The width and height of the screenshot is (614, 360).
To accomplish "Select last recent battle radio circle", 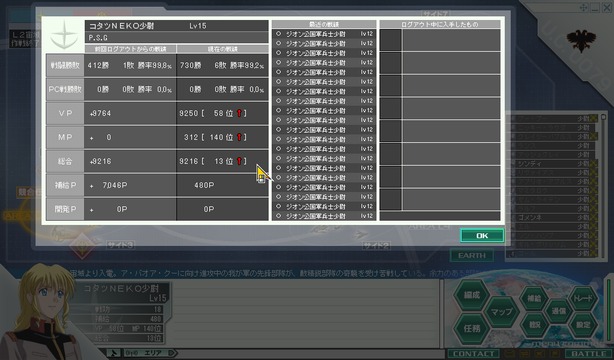I will [x=278, y=216].
